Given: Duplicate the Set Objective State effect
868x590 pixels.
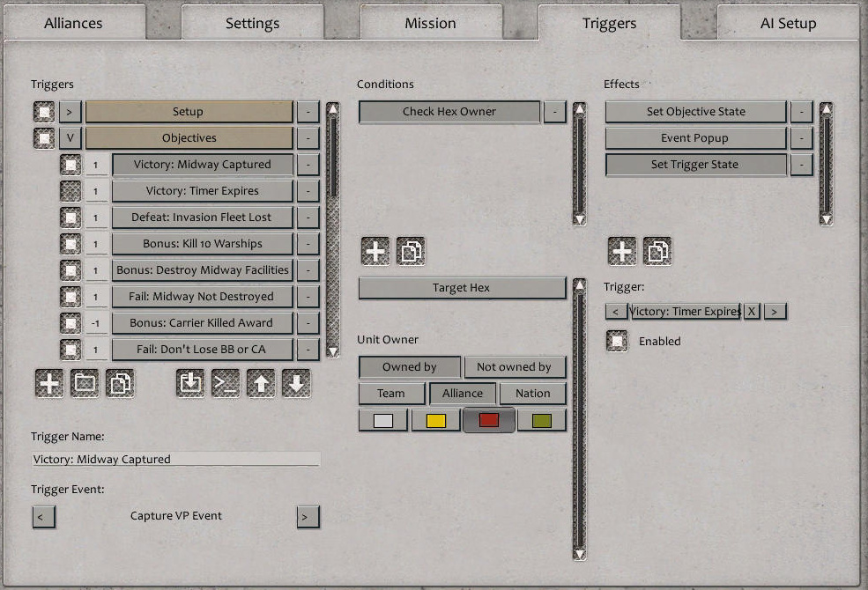Looking at the screenshot, I should pos(657,251).
